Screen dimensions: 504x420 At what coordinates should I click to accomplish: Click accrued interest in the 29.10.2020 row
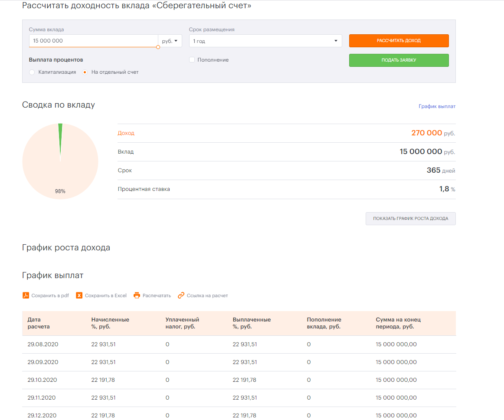tap(103, 380)
